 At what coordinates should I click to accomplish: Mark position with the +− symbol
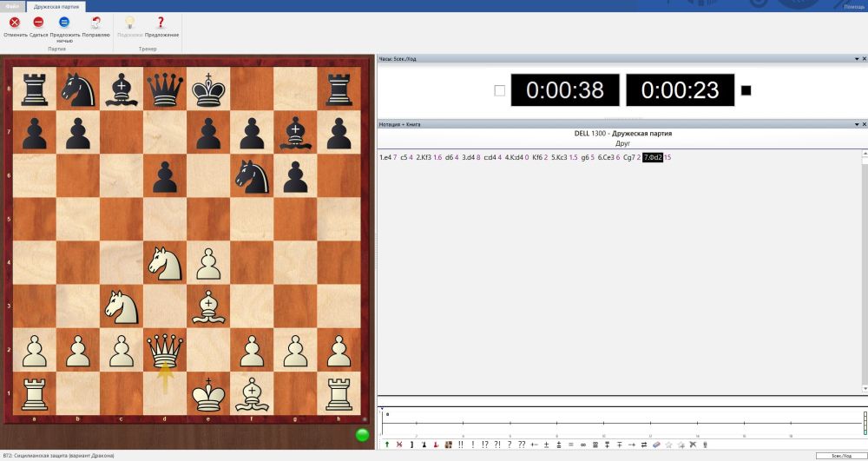click(x=534, y=445)
